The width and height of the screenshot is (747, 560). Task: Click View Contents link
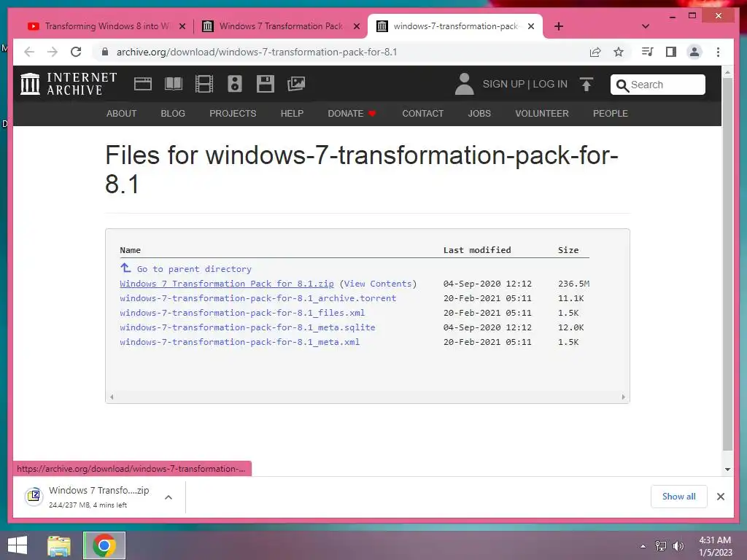point(378,284)
